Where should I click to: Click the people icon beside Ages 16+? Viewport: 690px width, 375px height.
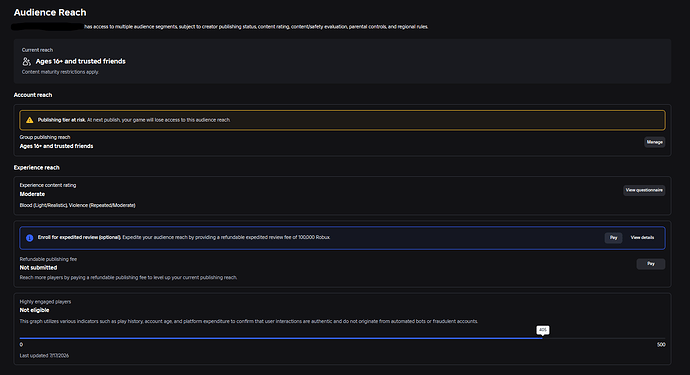click(26, 62)
